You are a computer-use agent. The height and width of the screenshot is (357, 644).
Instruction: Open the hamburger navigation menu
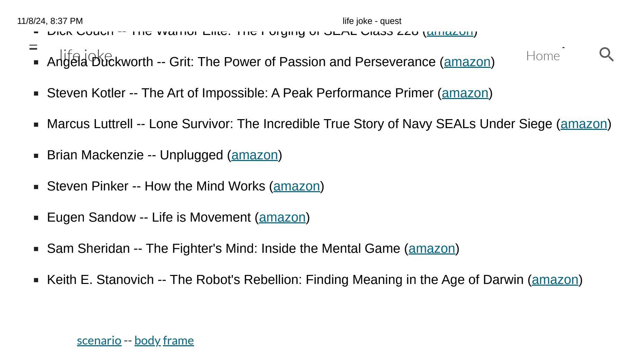pos(33,47)
